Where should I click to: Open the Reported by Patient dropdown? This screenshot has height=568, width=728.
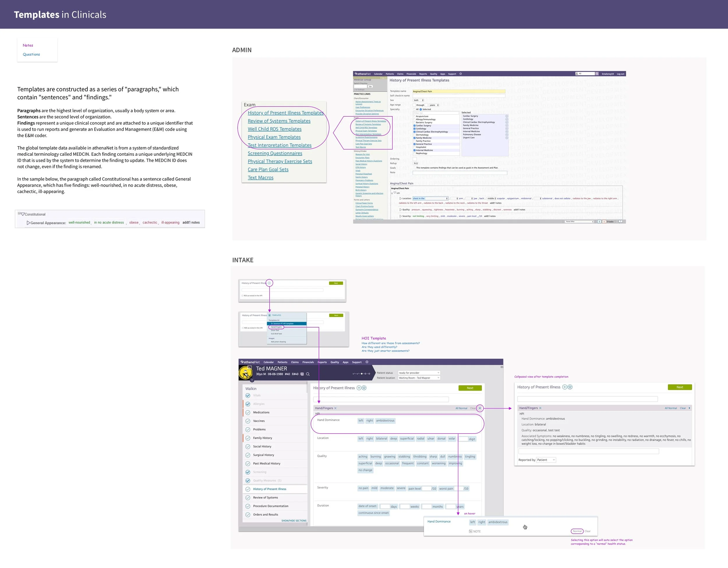pyautogui.click(x=546, y=460)
